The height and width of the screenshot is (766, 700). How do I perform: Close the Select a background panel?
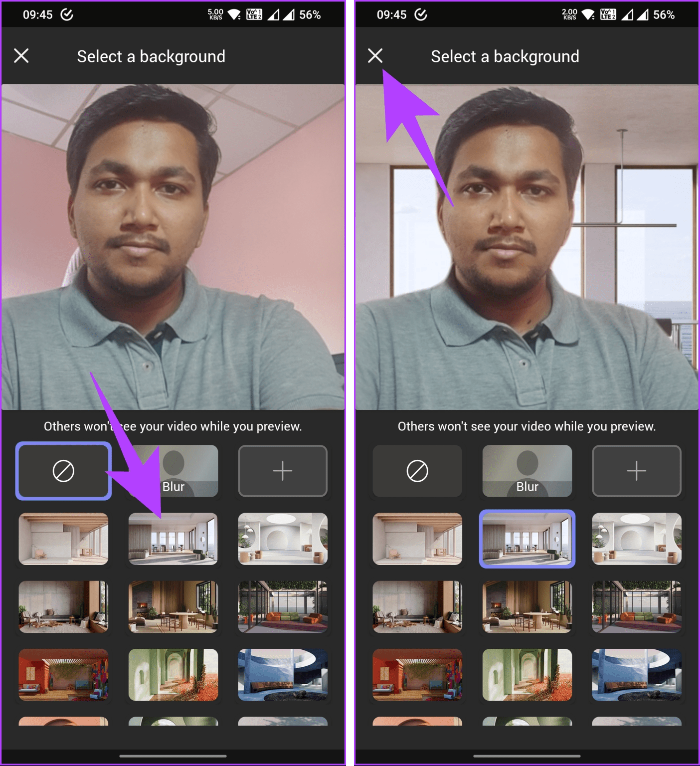(x=375, y=56)
